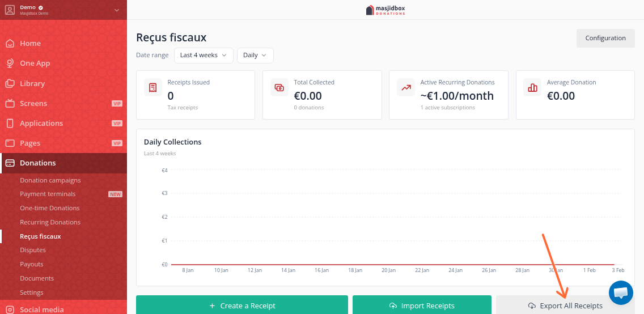Collapse the Donations menu section
This screenshot has width=644, height=314.
click(63, 163)
